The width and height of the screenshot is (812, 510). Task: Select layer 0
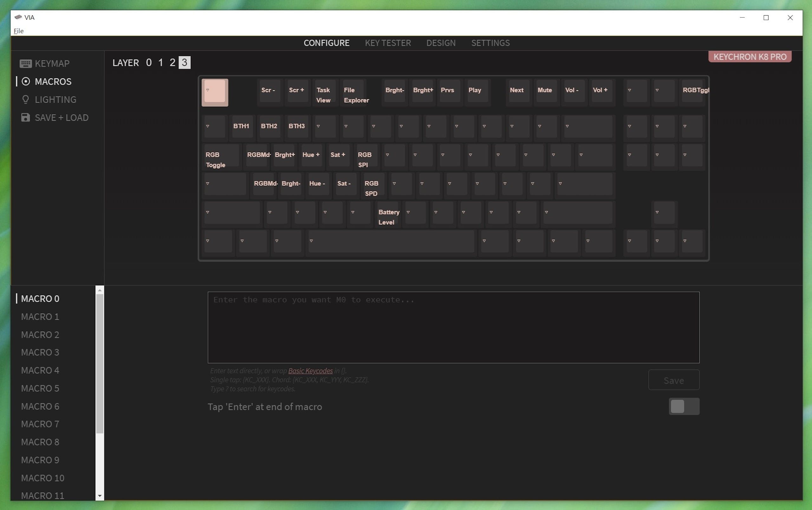pos(149,62)
